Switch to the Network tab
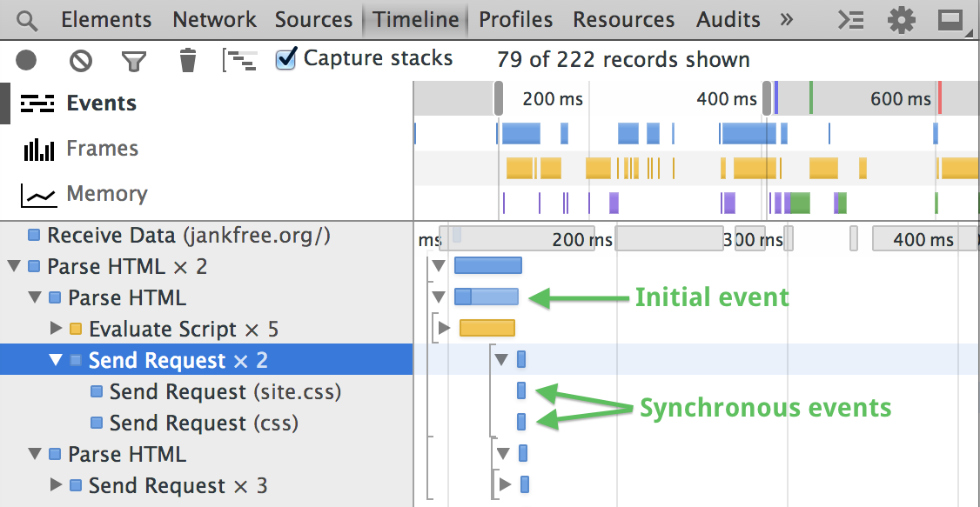The image size is (980, 507). pos(214,19)
